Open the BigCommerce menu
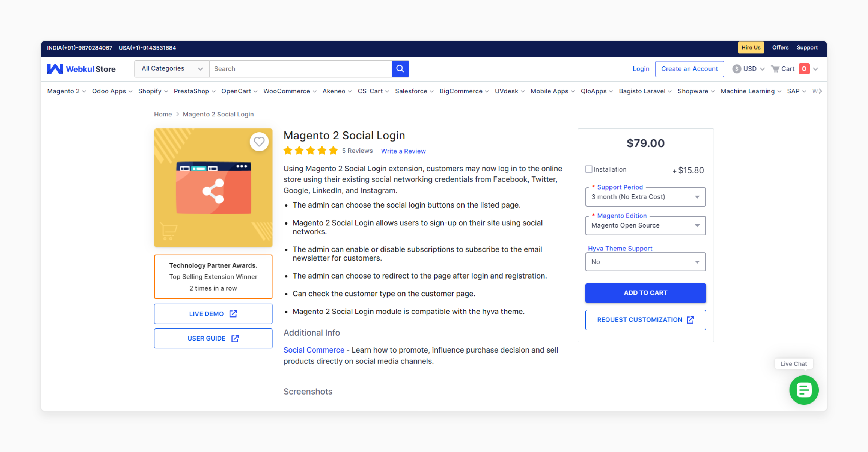Viewport: 868px width, 452px height. coord(464,91)
